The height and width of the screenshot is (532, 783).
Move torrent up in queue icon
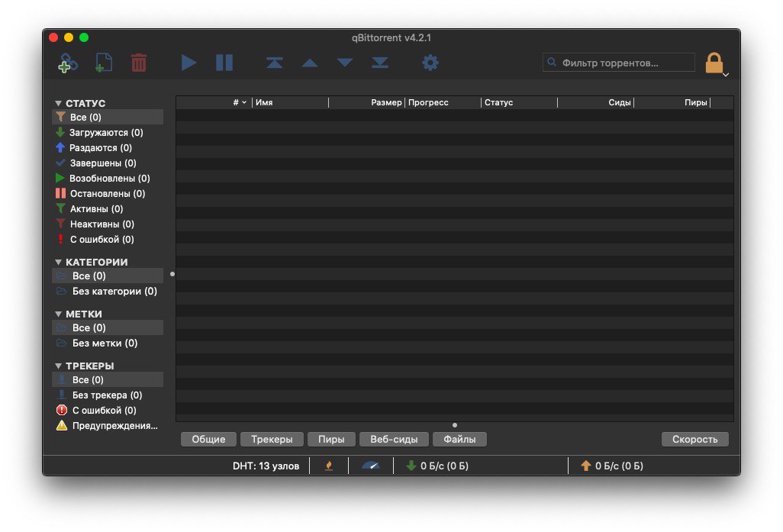point(310,63)
